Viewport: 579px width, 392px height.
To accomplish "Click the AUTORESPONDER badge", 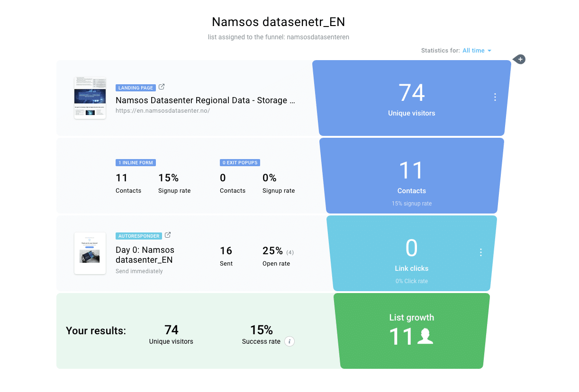I will tap(138, 236).
